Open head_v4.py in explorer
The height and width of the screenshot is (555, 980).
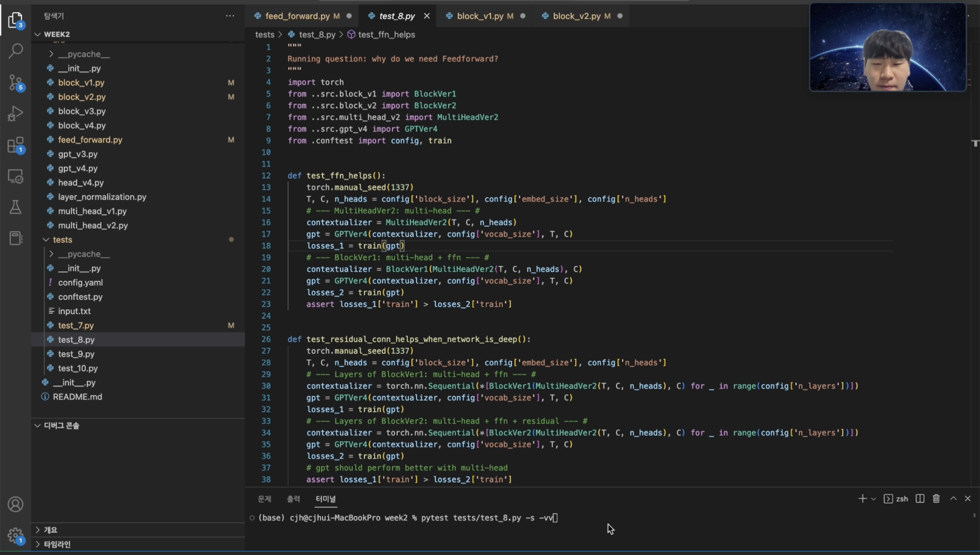point(138,183)
